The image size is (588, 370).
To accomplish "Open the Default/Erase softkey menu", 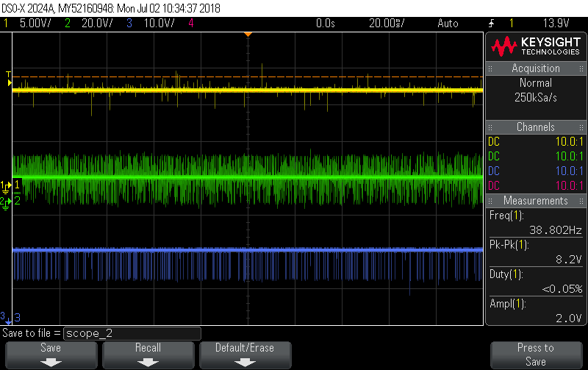I will [245, 355].
